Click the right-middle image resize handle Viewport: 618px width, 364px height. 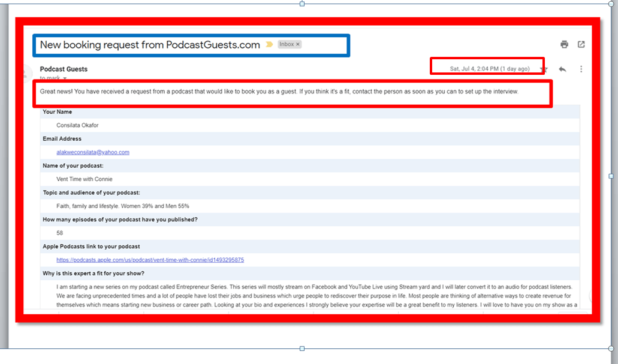point(611,176)
